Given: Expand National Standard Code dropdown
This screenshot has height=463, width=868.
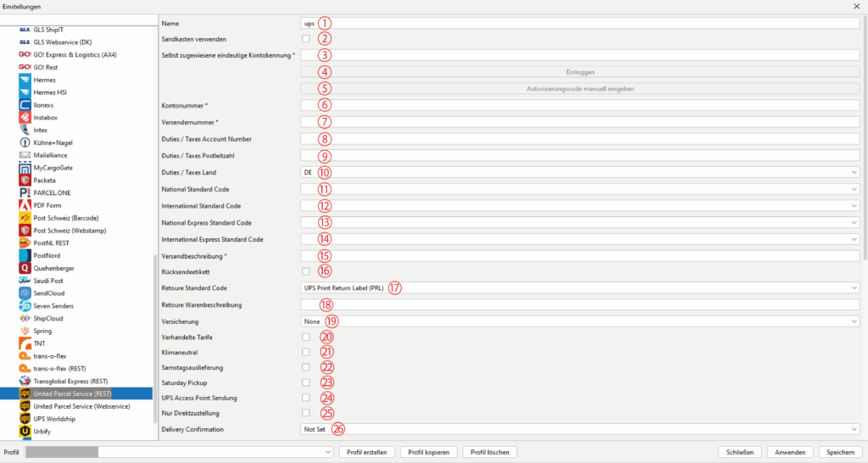Looking at the screenshot, I should (x=580, y=189).
